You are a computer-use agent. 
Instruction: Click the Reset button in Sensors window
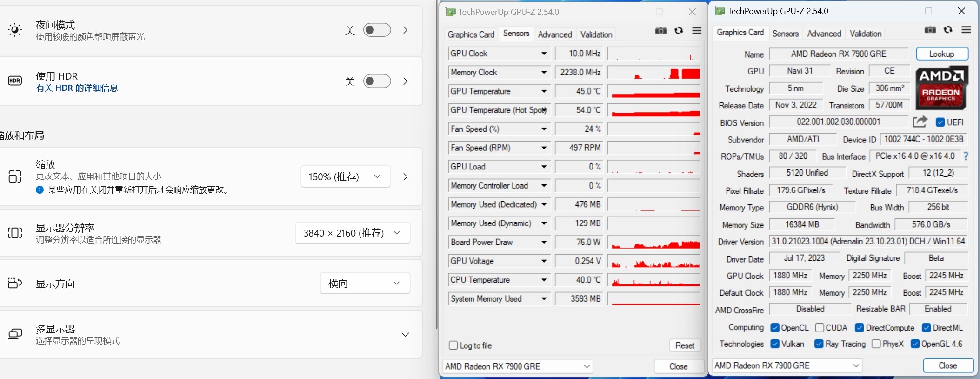(x=685, y=345)
